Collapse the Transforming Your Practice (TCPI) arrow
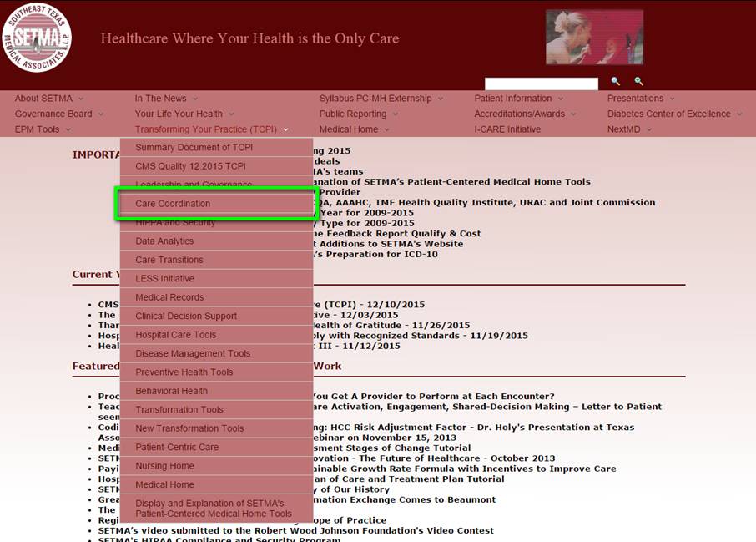The width and height of the screenshot is (756, 542). tap(285, 129)
